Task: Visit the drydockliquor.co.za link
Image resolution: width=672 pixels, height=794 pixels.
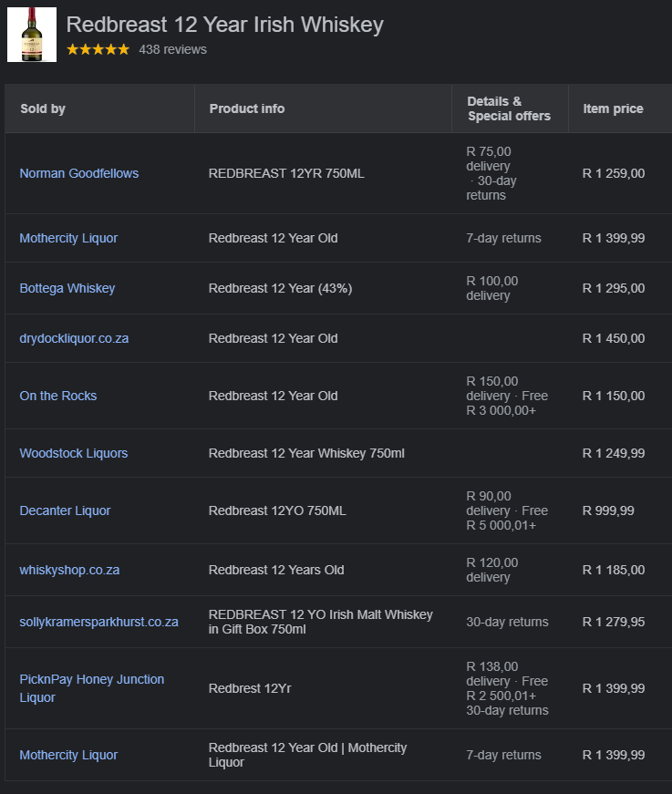Action: pyautogui.click(x=74, y=338)
